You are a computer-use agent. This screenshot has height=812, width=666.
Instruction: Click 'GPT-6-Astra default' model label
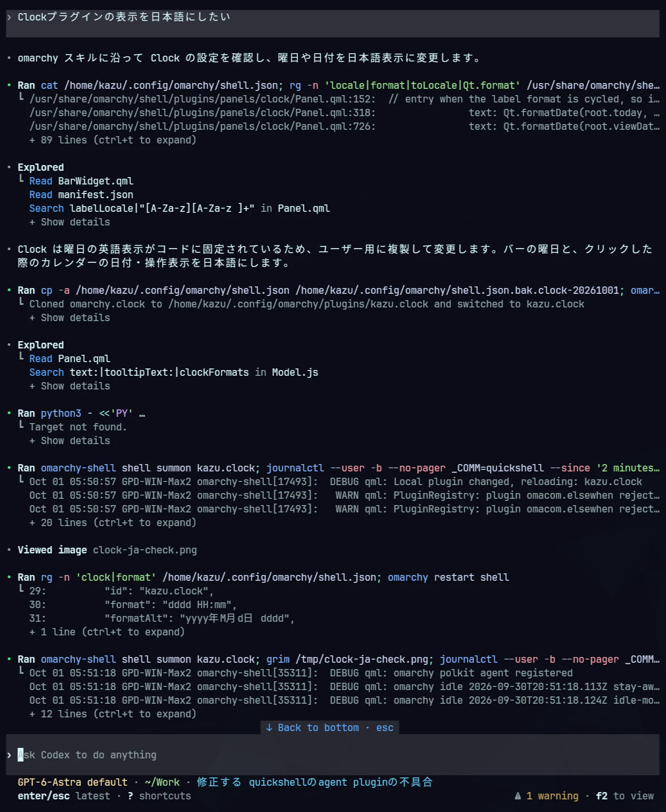point(73,782)
